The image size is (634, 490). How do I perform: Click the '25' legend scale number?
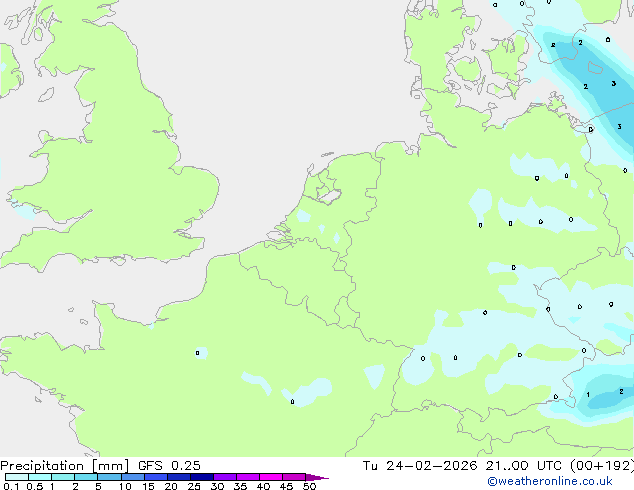coord(194,486)
